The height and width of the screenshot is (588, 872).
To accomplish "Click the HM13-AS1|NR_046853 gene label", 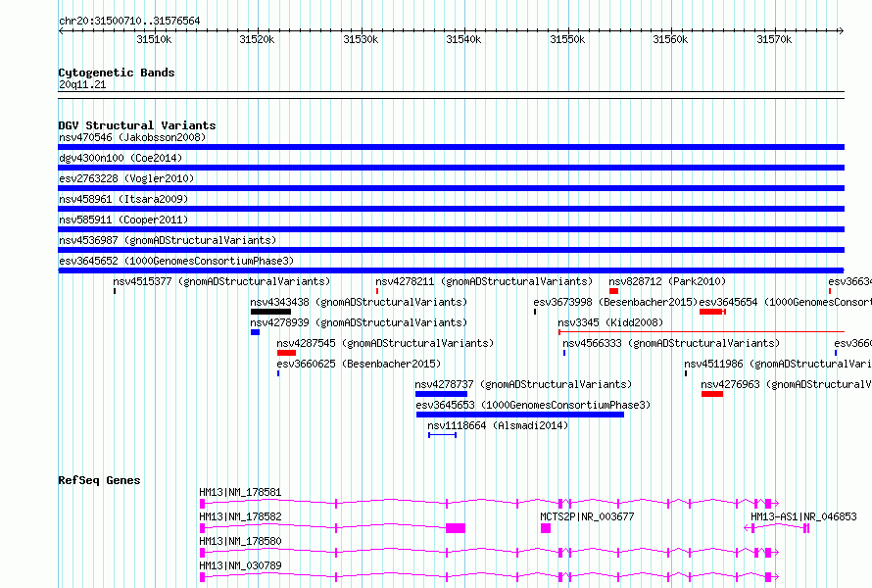I will tap(803, 516).
